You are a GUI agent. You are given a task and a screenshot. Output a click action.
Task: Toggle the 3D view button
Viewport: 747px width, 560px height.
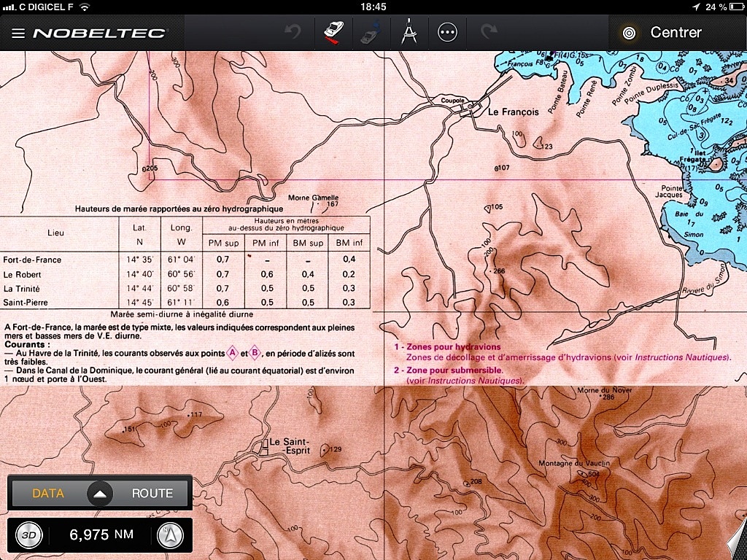click(x=28, y=534)
